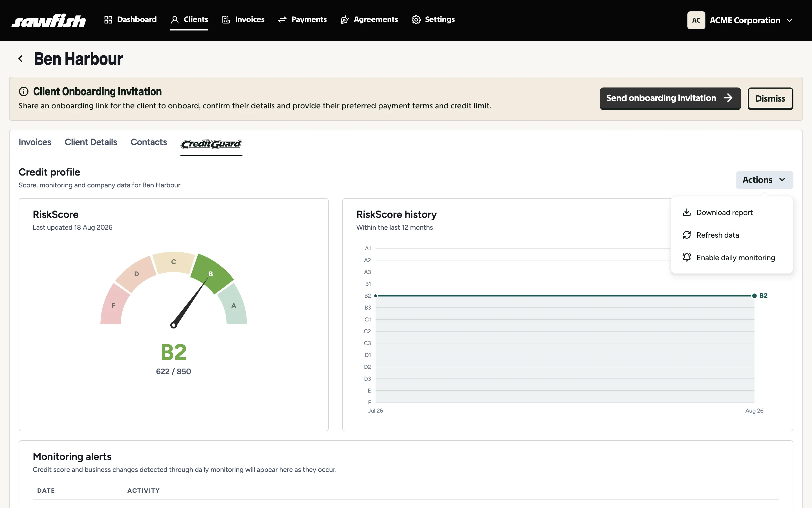Click the DATE column header
The width and height of the screenshot is (812, 508).
pos(46,491)
